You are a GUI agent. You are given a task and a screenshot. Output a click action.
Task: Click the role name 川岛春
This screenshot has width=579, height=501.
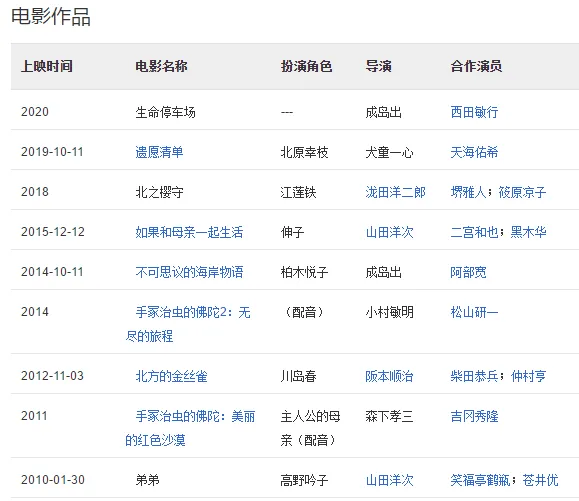[298, 376]
